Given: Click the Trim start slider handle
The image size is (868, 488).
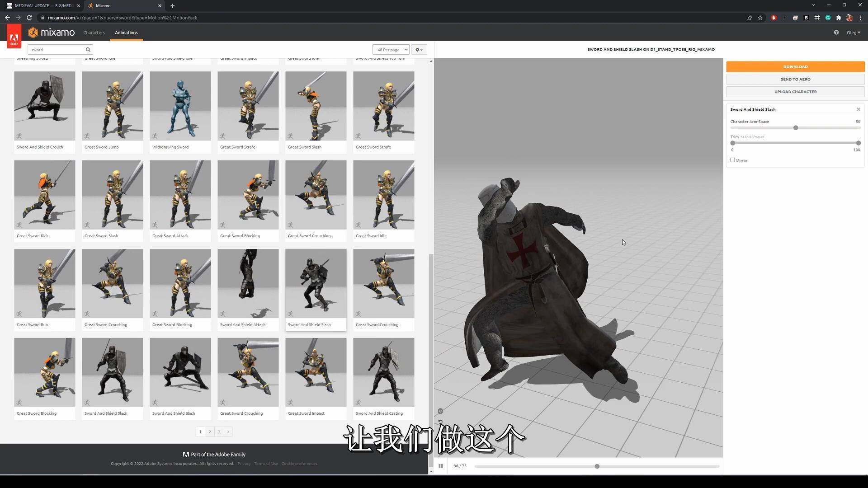Looking at the screenshot, I should pyautogui.click(x=733, y=143).
